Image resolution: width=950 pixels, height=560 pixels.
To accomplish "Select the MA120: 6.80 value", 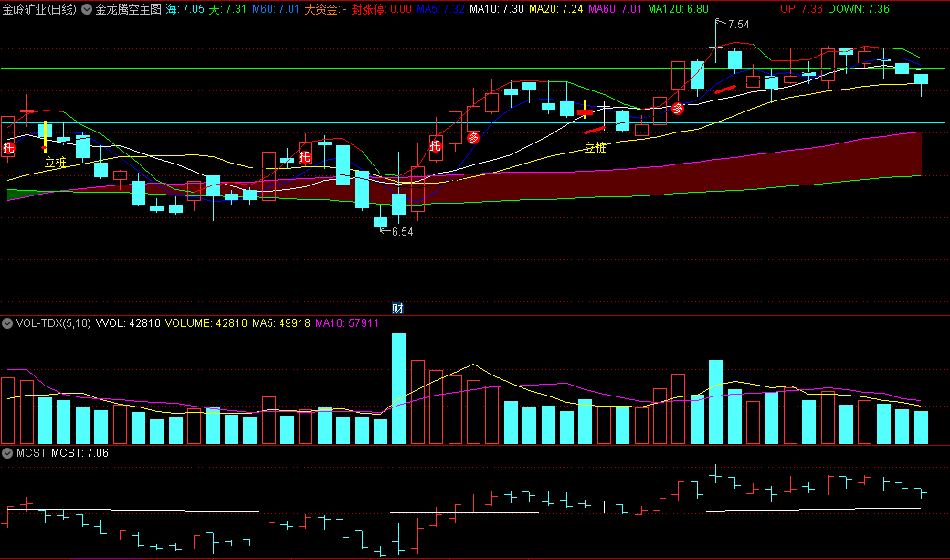I will 678,9.
